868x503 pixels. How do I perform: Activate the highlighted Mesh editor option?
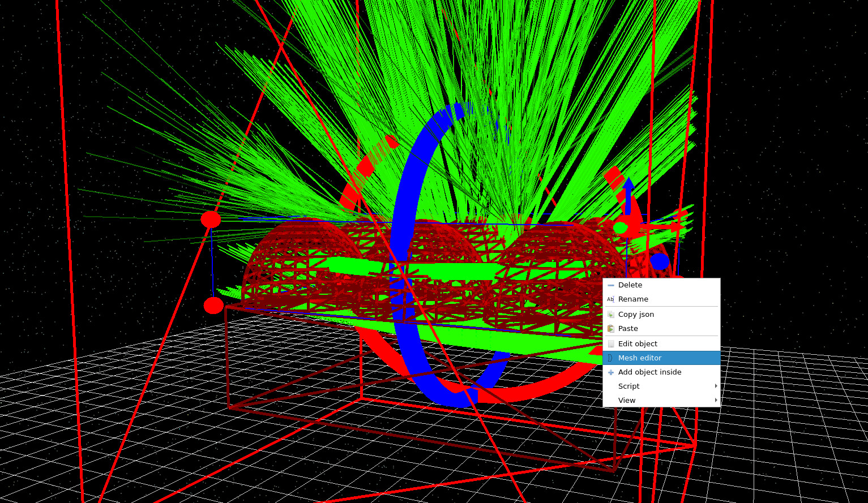point(640,358)
